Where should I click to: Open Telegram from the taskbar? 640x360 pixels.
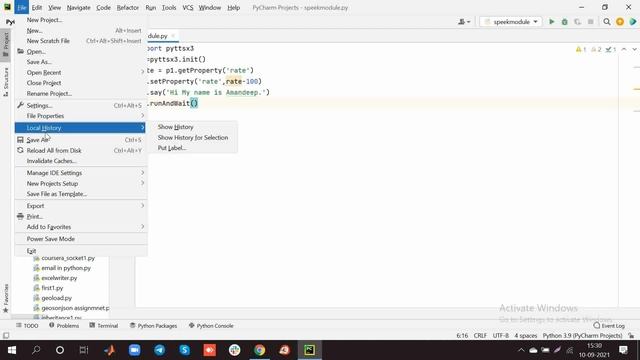pyautogui.click(x=160, y=350)
